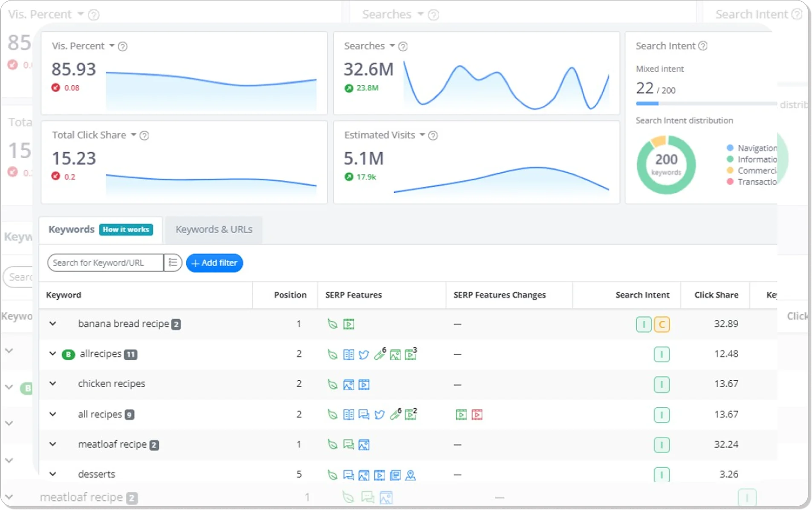
Task: Select the commercial intent C badge on banana bread
Action: pyautogui.click(x=663, y=324)
